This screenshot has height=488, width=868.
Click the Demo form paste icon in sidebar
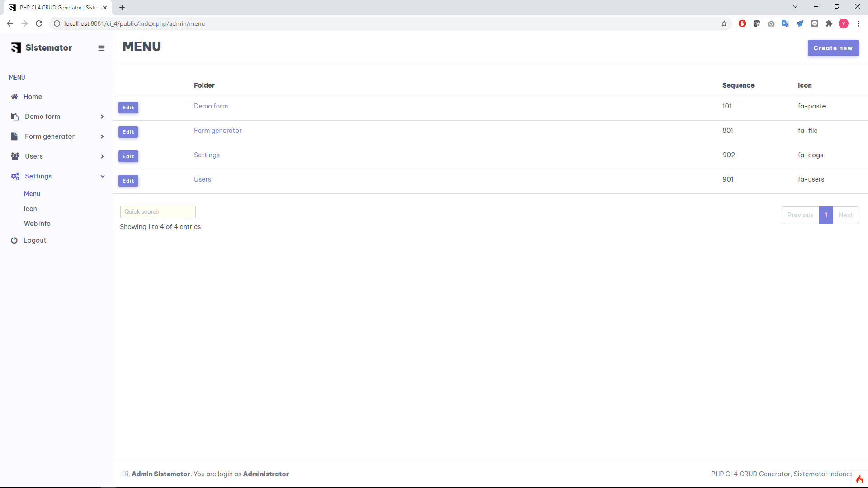coord(14,117)
